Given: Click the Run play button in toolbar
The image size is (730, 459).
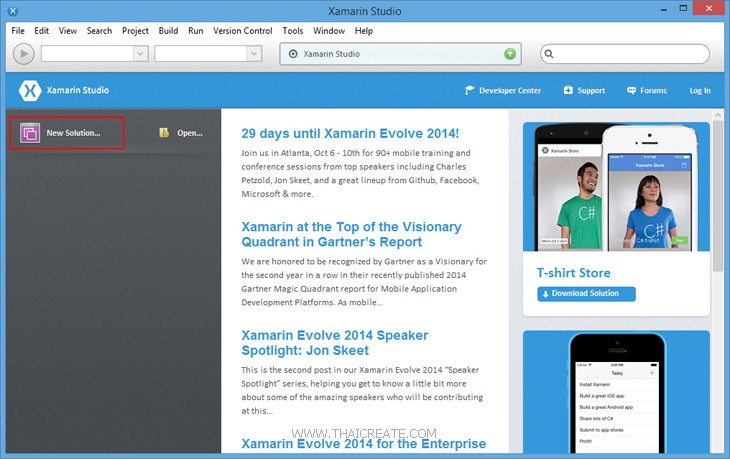Looking at the screenshot, I should (24, 54).
